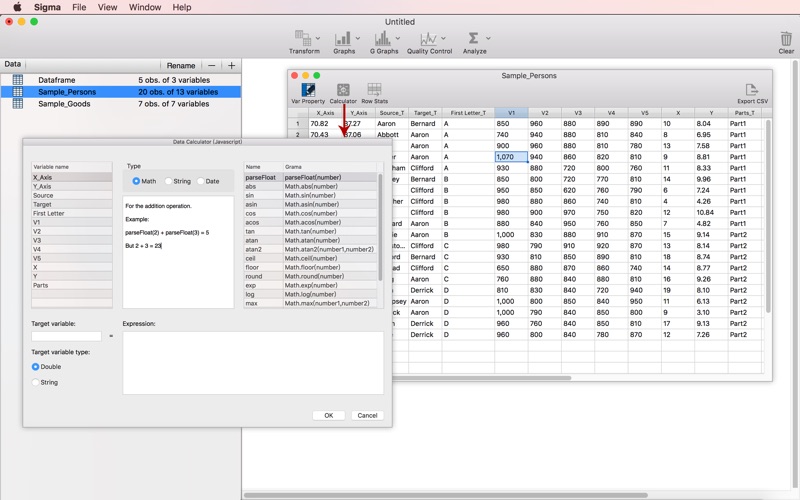This screenshot has height=500, width=800.
Task: Click the Sample_Persons table icon in Data list
Action: (x=18, y=92)
